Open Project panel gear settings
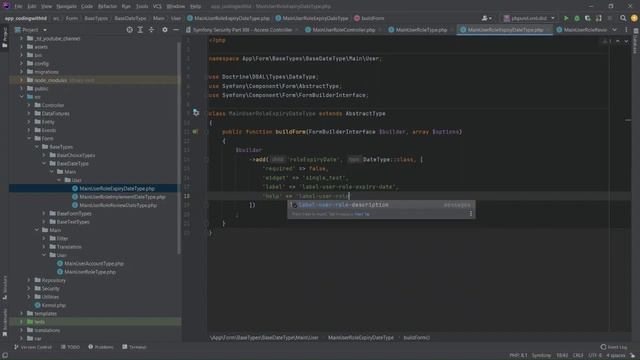 [x=164, y=30]
